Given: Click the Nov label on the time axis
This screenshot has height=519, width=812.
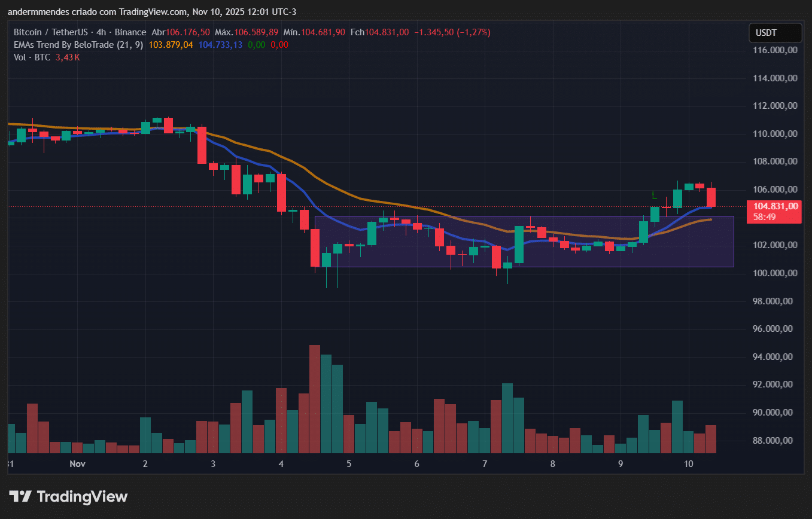Looking at the screenshot, I should 77,464.
